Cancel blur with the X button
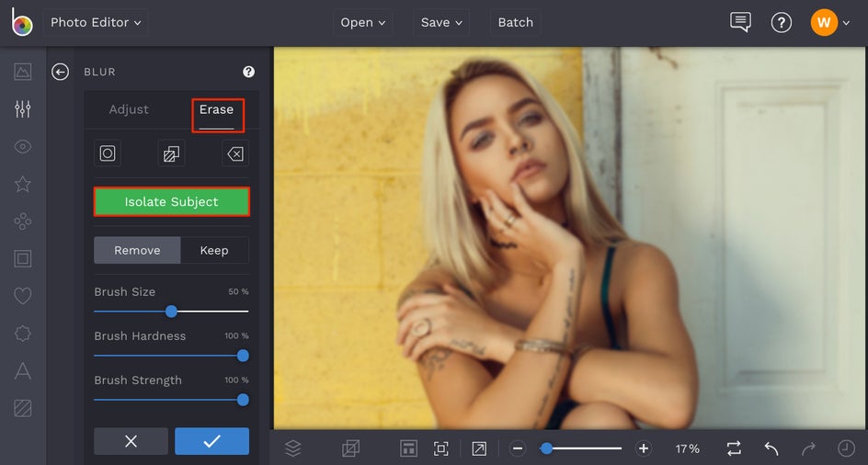The image size is (868, 465). pyautogui.click(x=131, y=441)
